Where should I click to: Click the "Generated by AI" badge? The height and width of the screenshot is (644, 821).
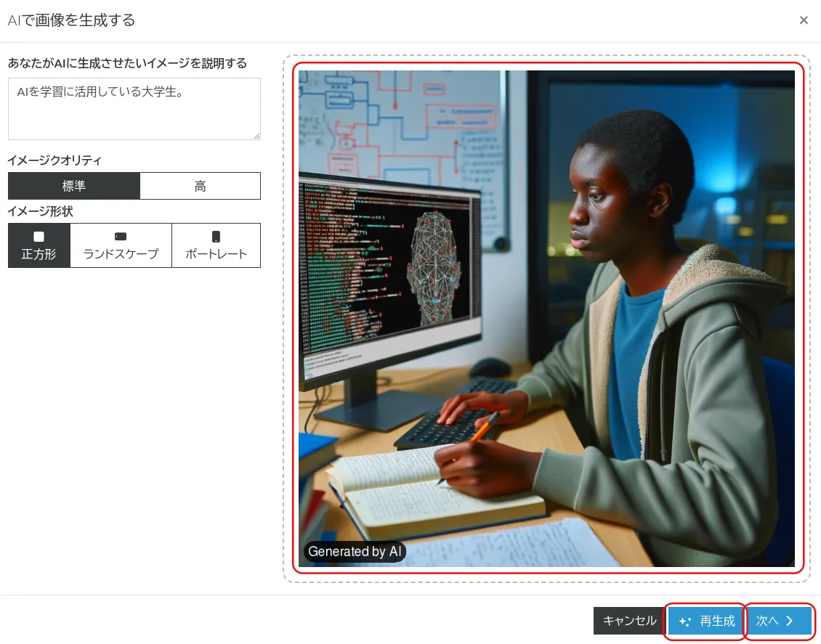point(355,552)
